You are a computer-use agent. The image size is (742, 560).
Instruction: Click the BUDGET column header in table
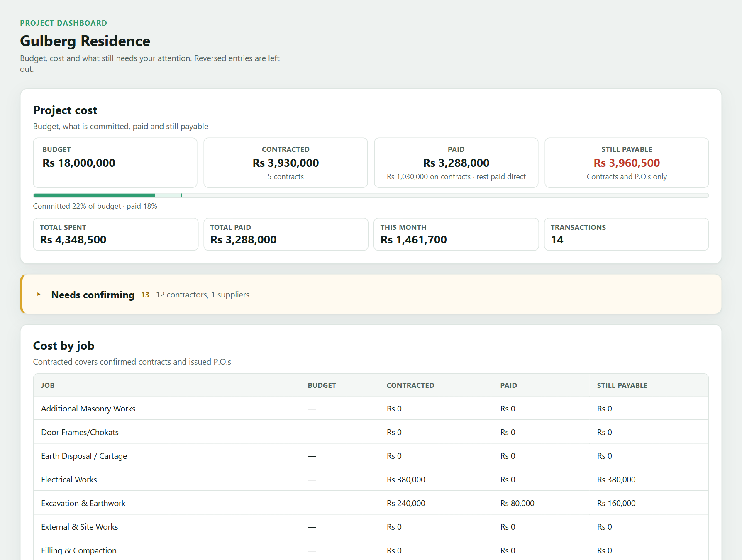click(x=322, y=385)
